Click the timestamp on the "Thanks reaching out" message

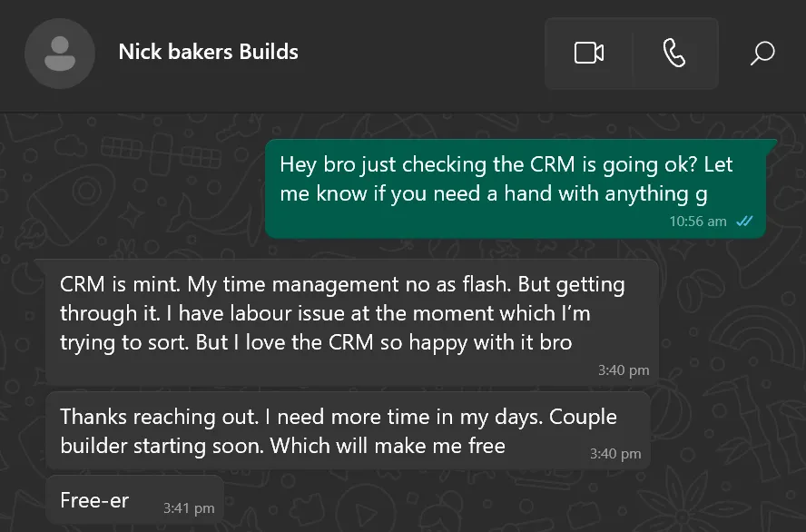point(615,453)
